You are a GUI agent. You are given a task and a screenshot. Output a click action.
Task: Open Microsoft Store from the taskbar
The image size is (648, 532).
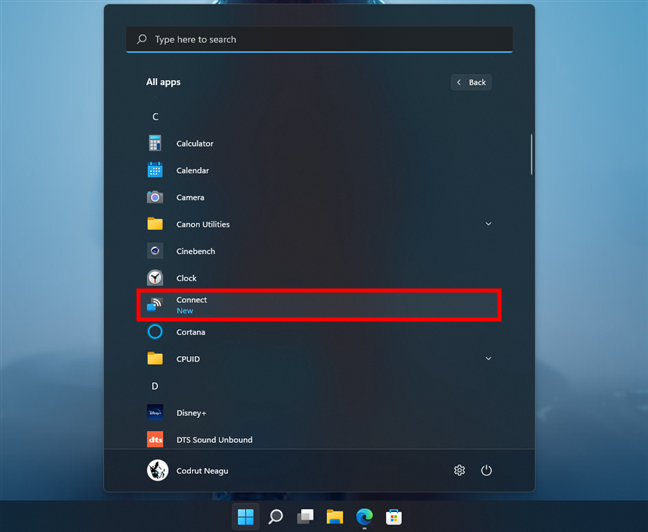click(x=394, y=517)
